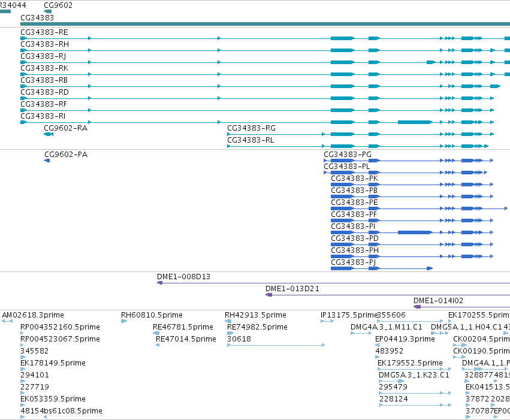Image resolution: width=510 pixels, height=420 pixels.
Task: Select the RH60810.5prime EST label
Action: tap(152, 315)
